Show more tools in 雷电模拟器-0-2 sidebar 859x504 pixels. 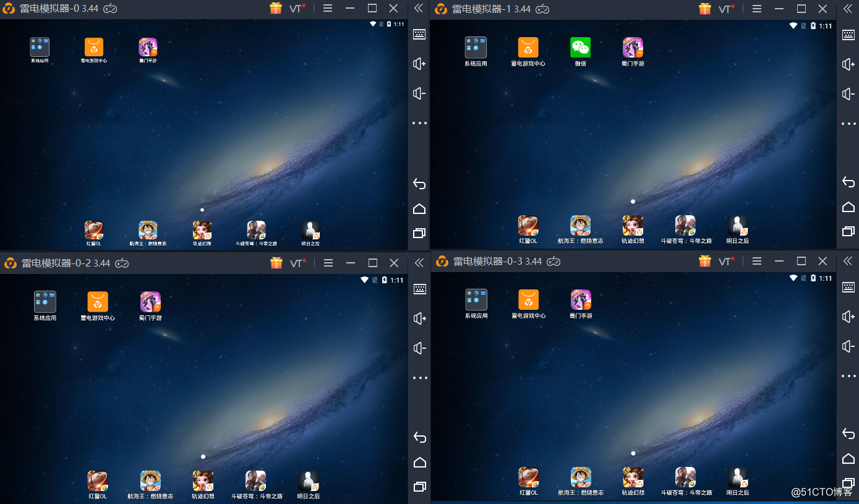(x=420, y=377)
